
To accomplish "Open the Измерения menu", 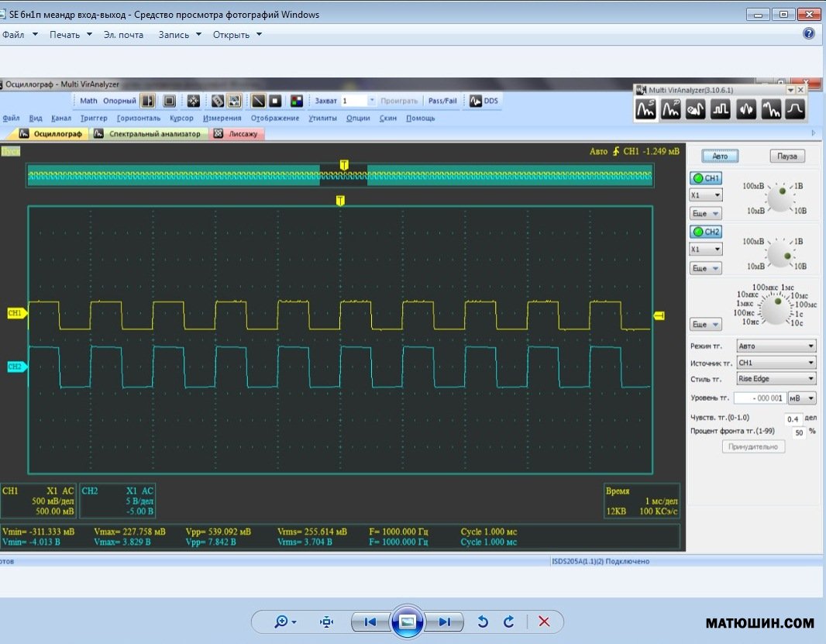I will pos(222,119).
